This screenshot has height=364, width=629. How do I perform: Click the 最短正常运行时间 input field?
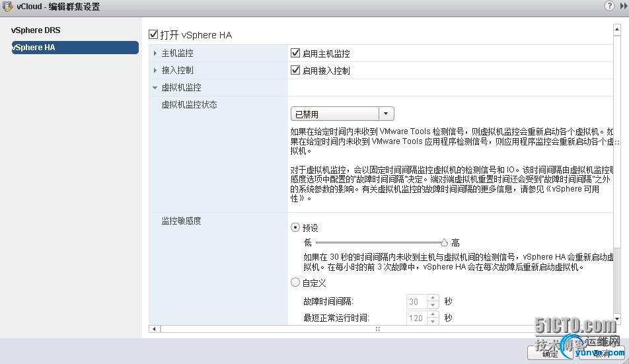[x=416, y=318]
